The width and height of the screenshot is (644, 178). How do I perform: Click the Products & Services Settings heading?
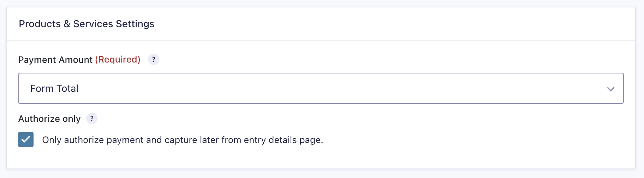[87, 24]
